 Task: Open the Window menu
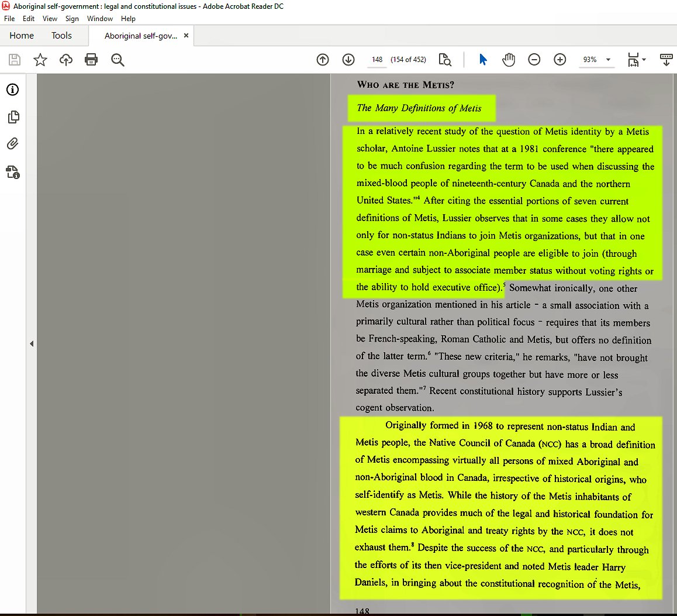tap(100, 19)
